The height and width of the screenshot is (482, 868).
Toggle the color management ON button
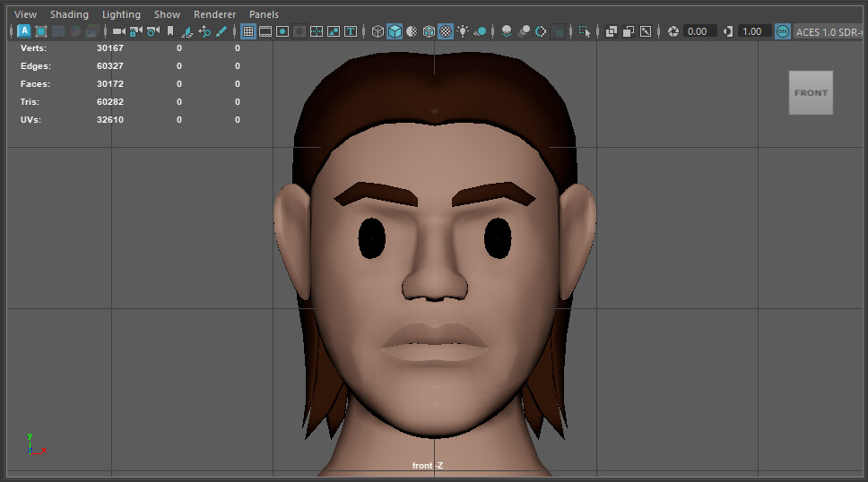[782, 31]
